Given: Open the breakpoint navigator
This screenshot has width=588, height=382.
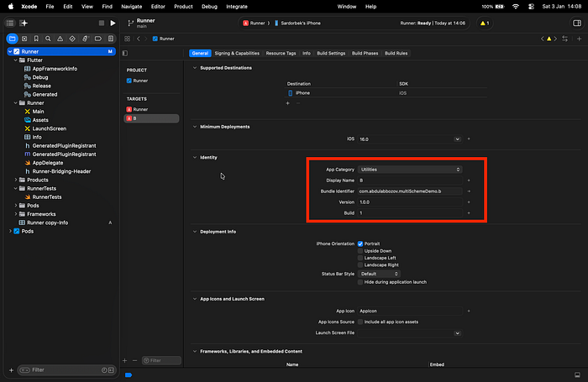Looking at the screenshot, I should pyautogui.click(x=98, y=39).
